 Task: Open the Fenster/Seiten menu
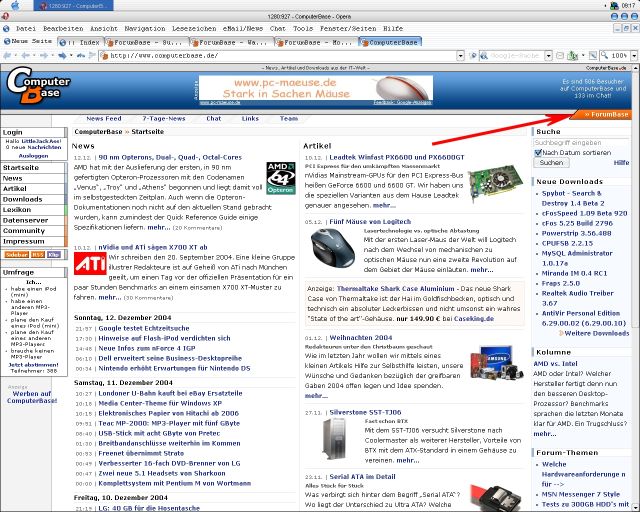(x=348, y=29)
